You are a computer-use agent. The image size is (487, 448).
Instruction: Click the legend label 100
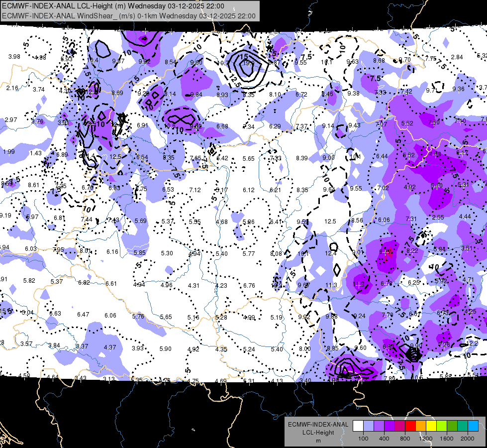tap(363, 439)
